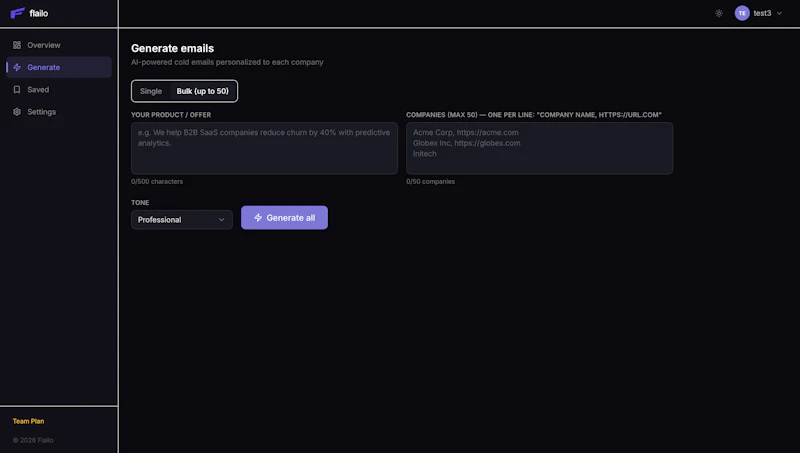
Task: Click the TONE label
Action: [x=140, y=203]
